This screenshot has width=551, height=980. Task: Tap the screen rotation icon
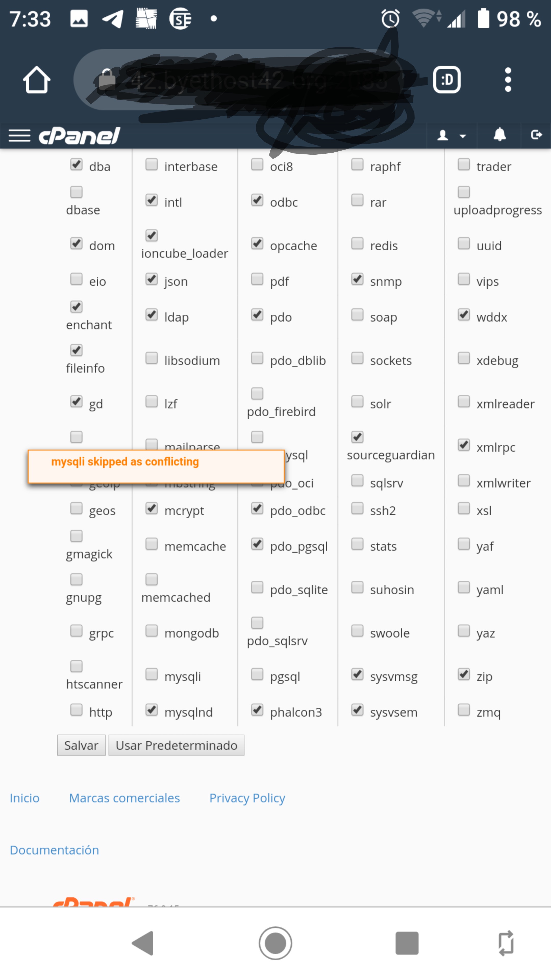click(506, 943)
